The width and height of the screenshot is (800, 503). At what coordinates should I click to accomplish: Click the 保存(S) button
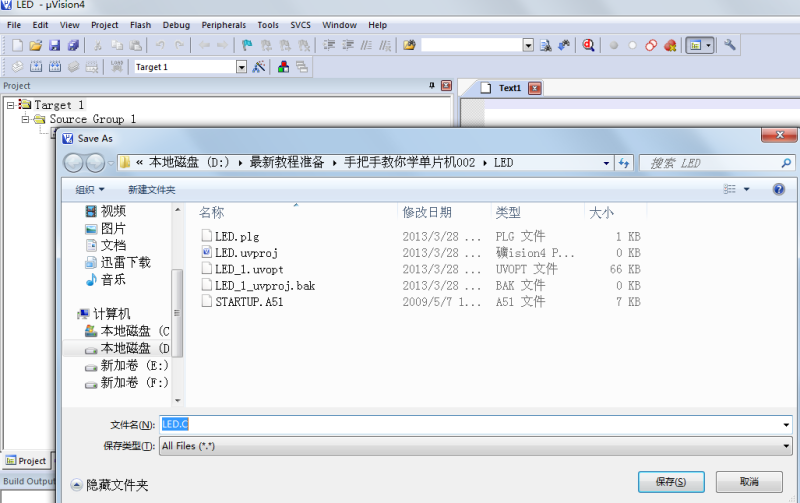pos(670,482)
